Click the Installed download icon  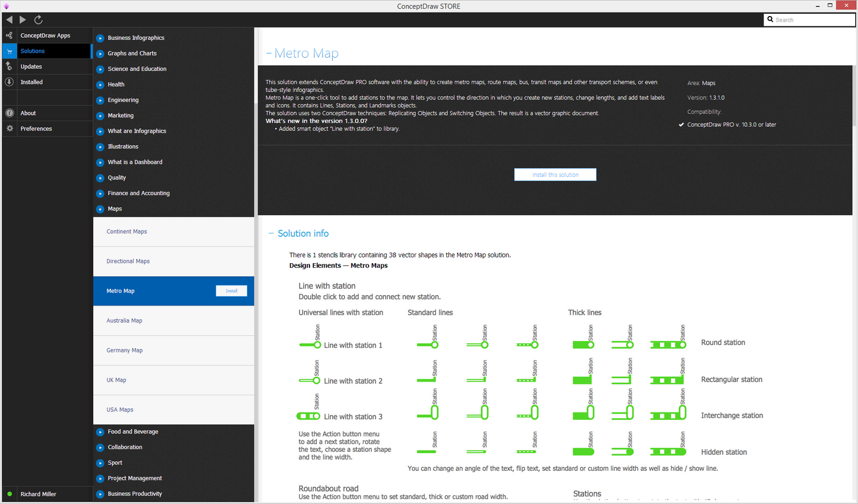pos(9,82)
